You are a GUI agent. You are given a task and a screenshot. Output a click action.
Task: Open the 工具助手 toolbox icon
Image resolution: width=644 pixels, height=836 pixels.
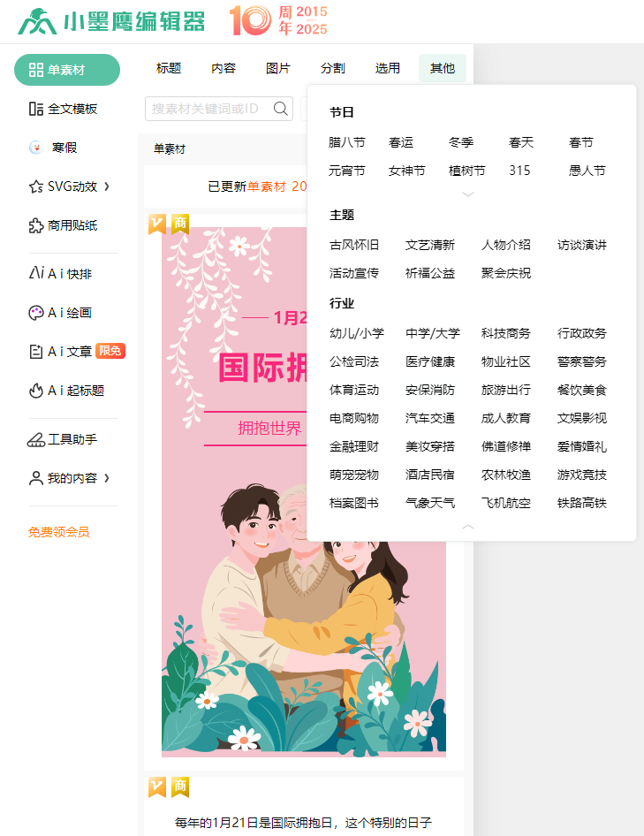tap(35, 439)
